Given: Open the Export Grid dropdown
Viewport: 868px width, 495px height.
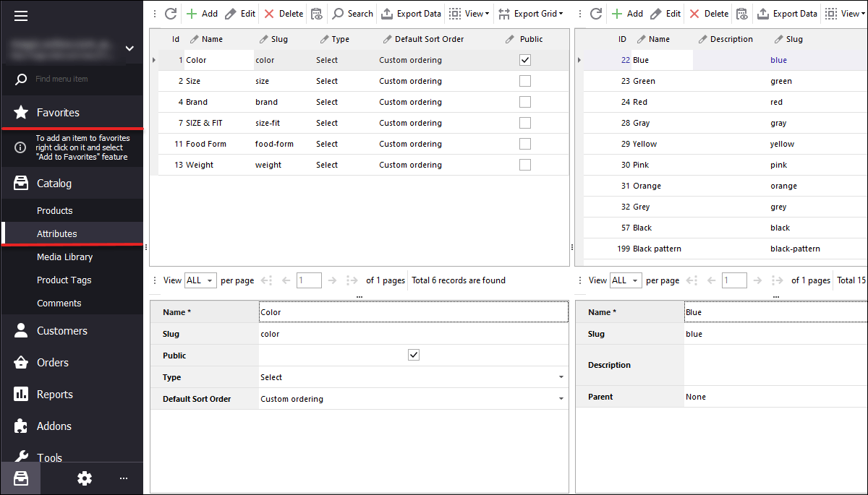Looking at the screenshot, I should (531, 13).
